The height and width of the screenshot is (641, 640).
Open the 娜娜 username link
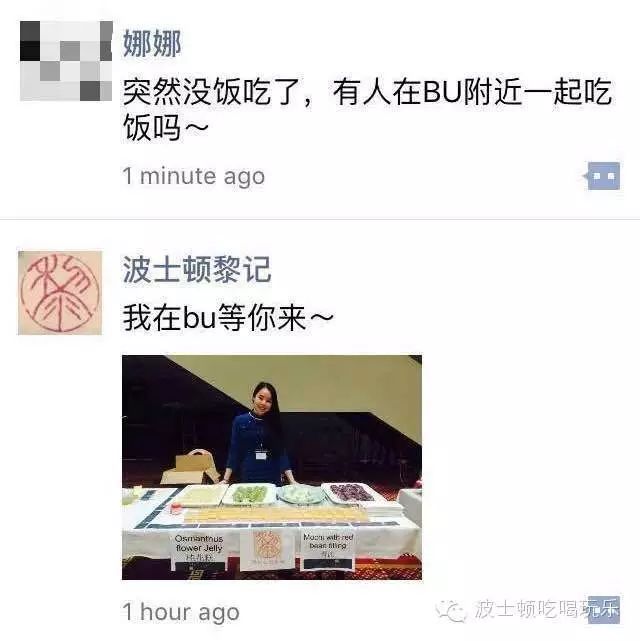click(152, 43)
